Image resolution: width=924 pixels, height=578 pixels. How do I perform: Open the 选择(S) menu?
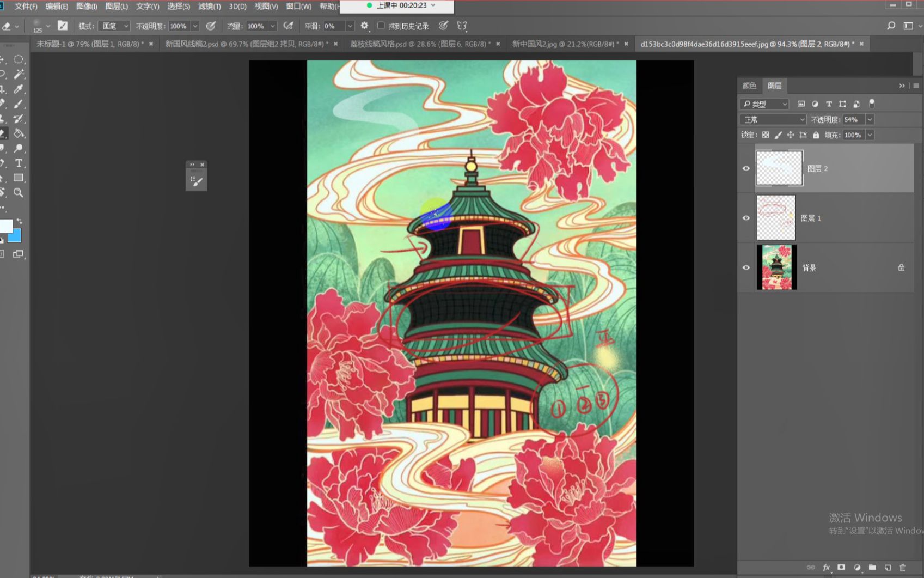click(x=179, y=7)
